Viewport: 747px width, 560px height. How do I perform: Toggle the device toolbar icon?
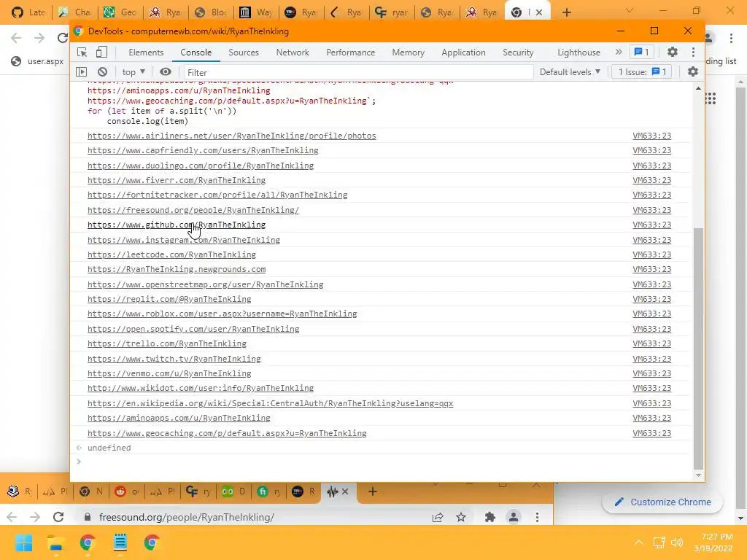click(101, 52)
